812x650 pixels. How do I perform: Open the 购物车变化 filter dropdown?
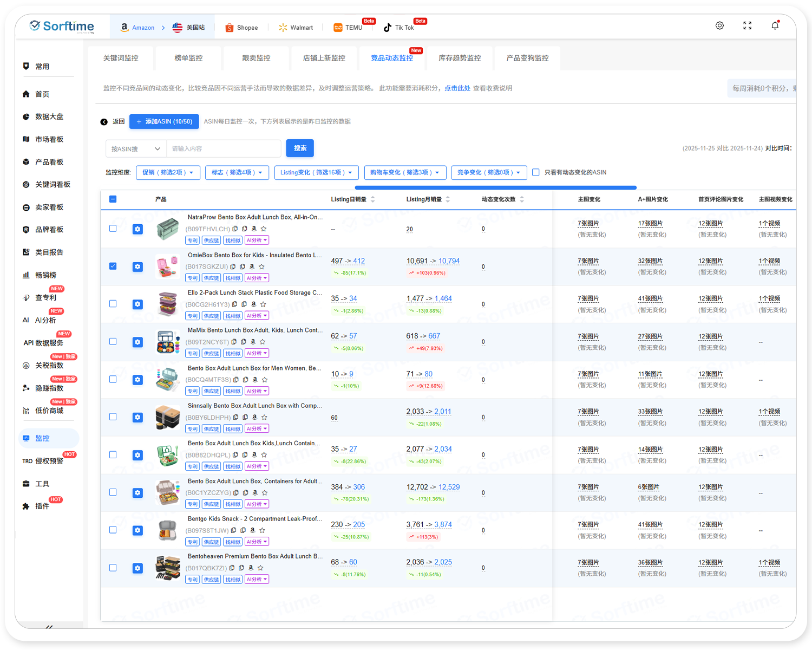pyautogui.click(x=405, y=173)
